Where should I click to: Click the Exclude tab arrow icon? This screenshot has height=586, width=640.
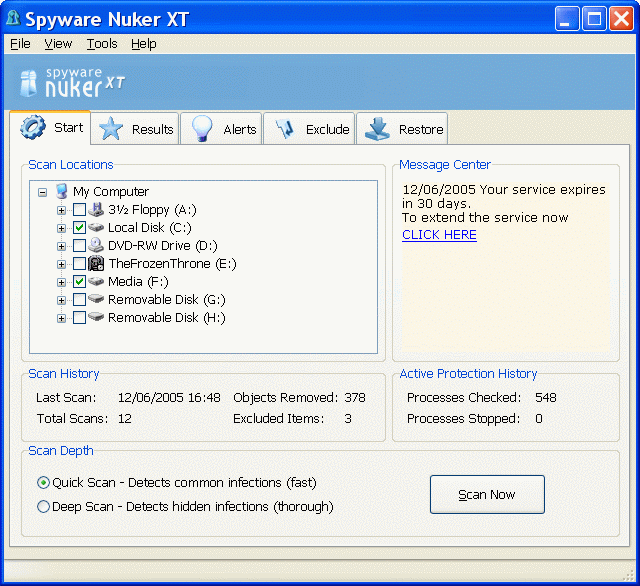click(285, 129)
